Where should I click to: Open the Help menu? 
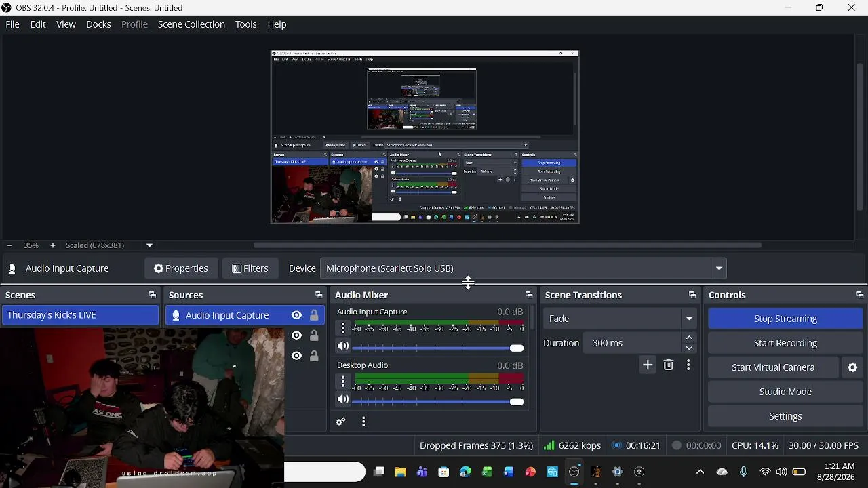(277, 24)
